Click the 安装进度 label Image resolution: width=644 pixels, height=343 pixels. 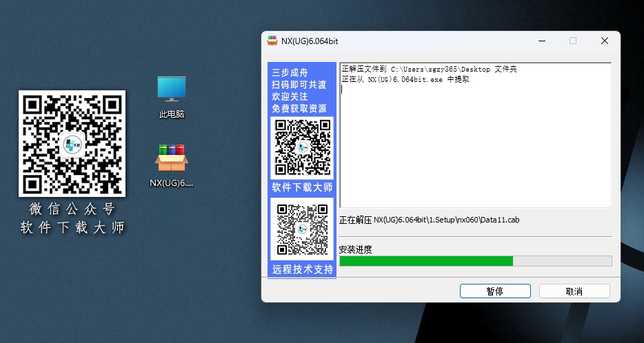355,249
